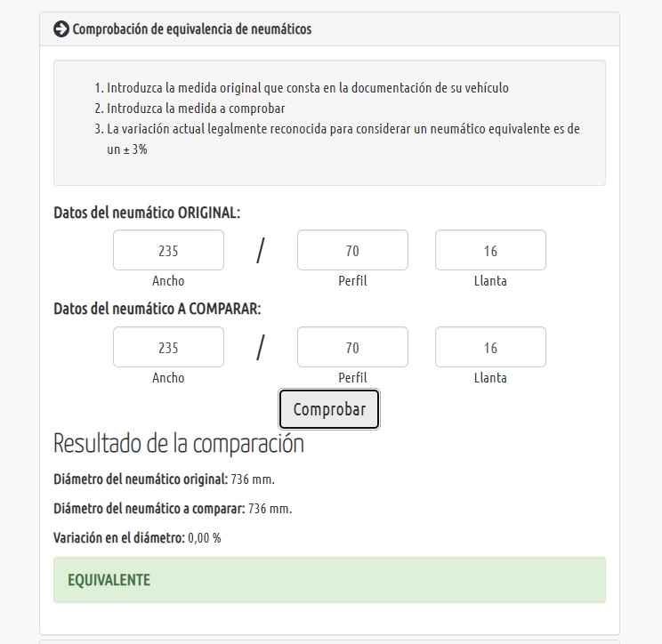The width and height of the screenshot is (662, 644).
Task: Select the original tire Perfil input
Action: (x=352, y=251)
